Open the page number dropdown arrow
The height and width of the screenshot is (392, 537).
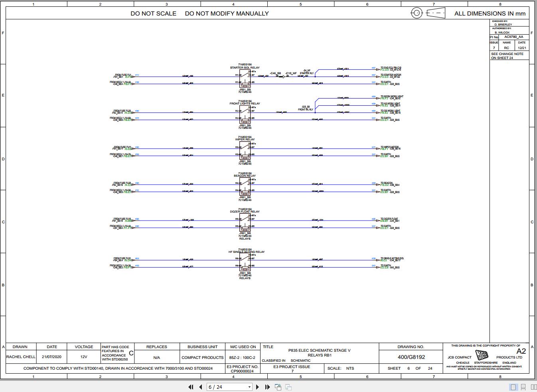point(249,387)
